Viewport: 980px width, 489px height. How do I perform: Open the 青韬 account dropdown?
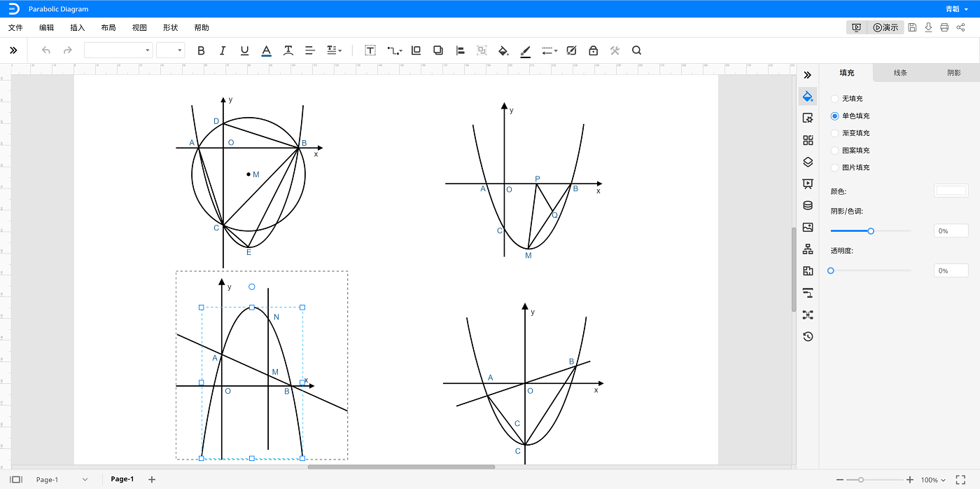tap(957, 9)
